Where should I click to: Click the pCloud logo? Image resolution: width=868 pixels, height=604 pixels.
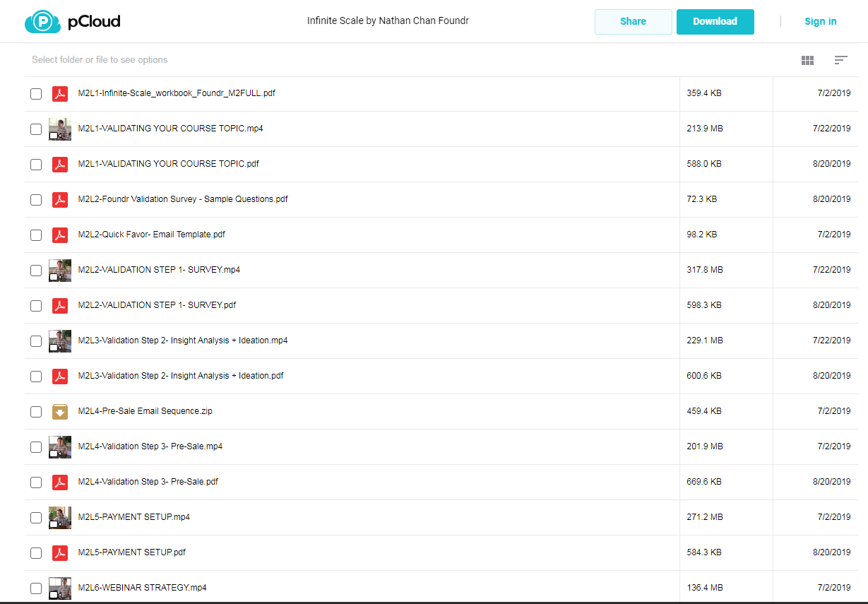pyautogui.click(x=72, y=21)
